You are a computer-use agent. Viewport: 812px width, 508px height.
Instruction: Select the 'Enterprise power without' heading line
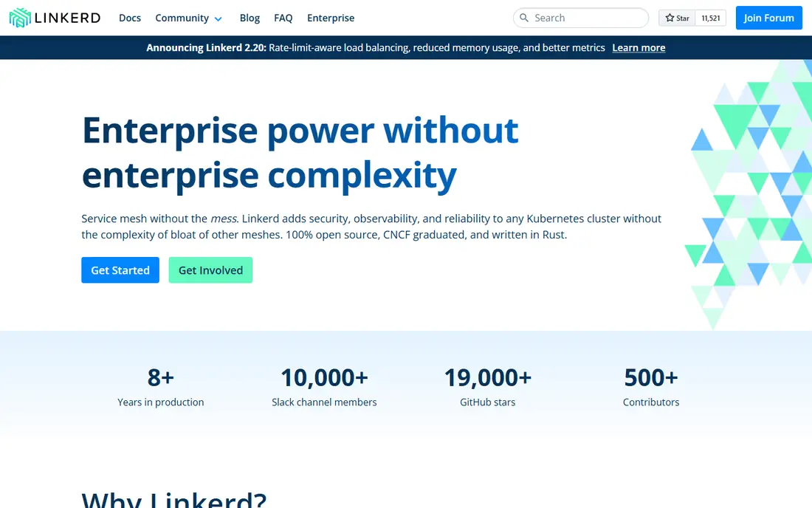pyautogui.click(x=300, y=131)
